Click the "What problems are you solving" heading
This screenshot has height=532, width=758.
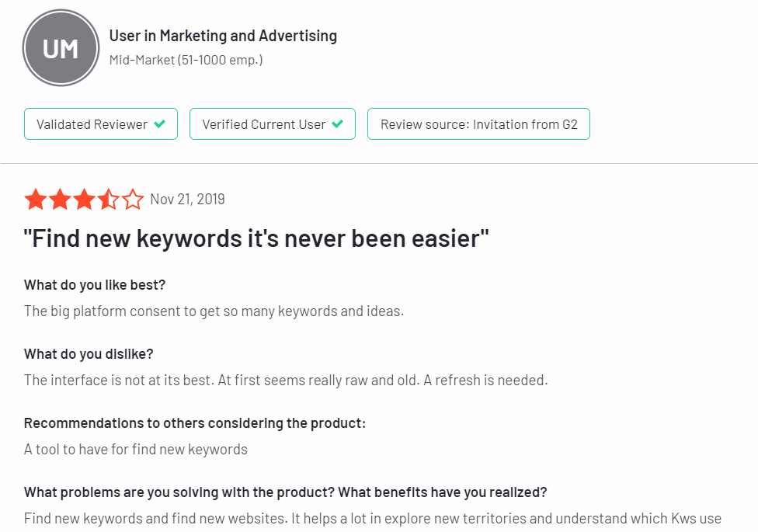[285, 492]
